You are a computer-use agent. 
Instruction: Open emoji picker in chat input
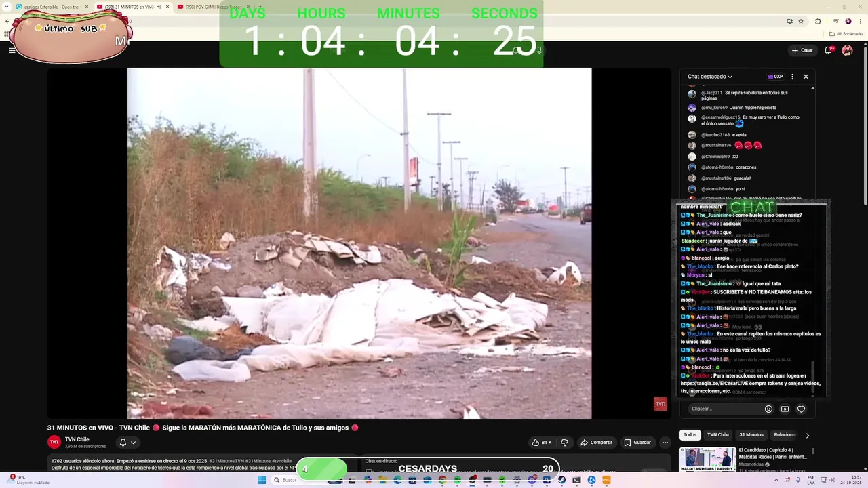pos(768,409)
